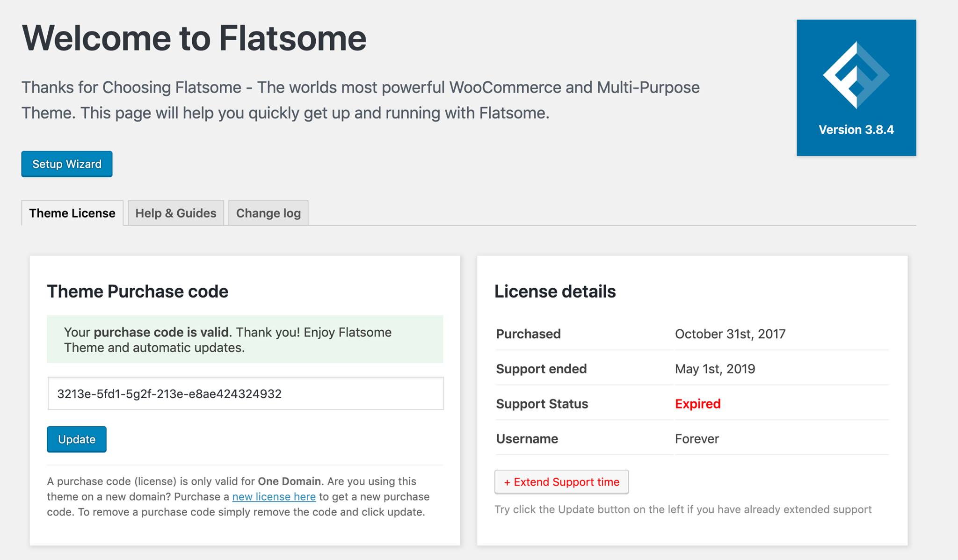Click the 'Support Status' row label
Image resolution: width=958 pixels, height=560 pixels.
click(x=542, y=404)
